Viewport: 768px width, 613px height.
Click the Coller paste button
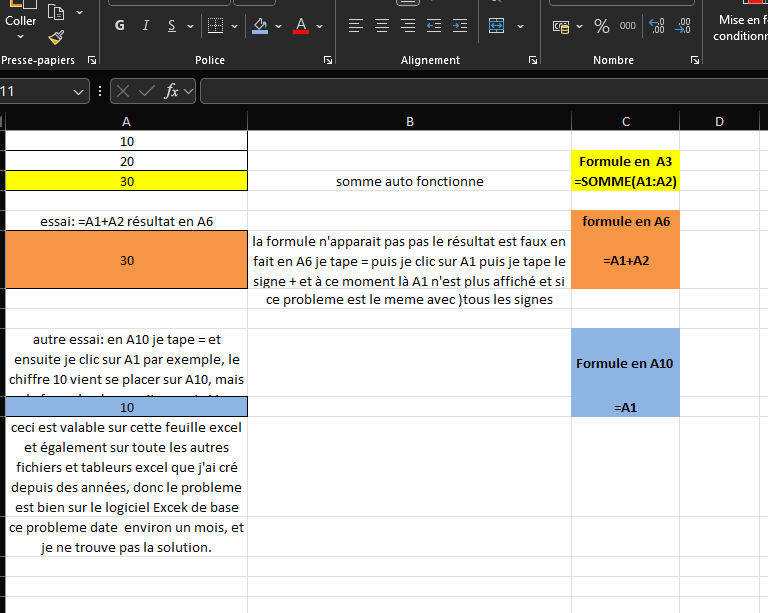click(x=20, y=20)
